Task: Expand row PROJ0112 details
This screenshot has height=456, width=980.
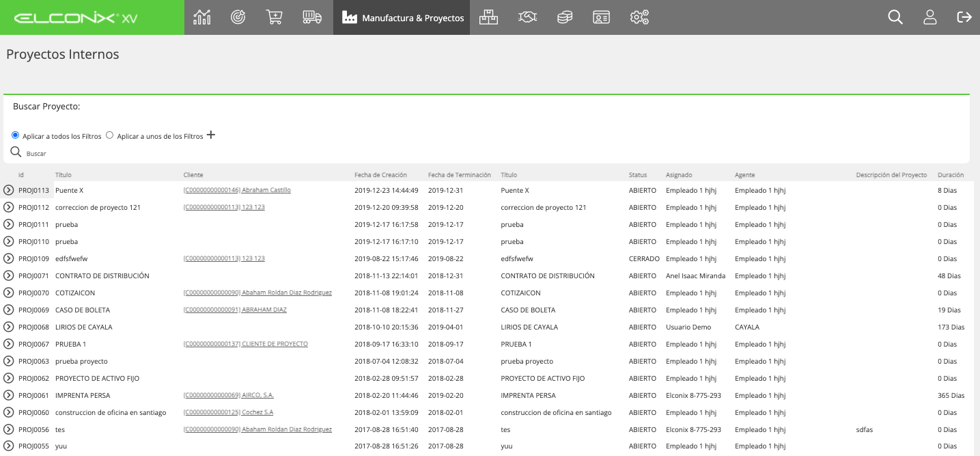Action: 9,207
